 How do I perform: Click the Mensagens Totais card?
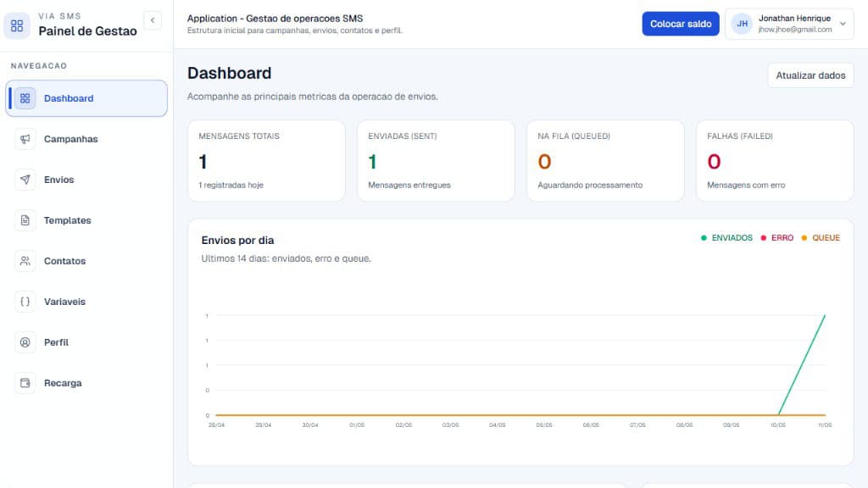tap(266, 160)
